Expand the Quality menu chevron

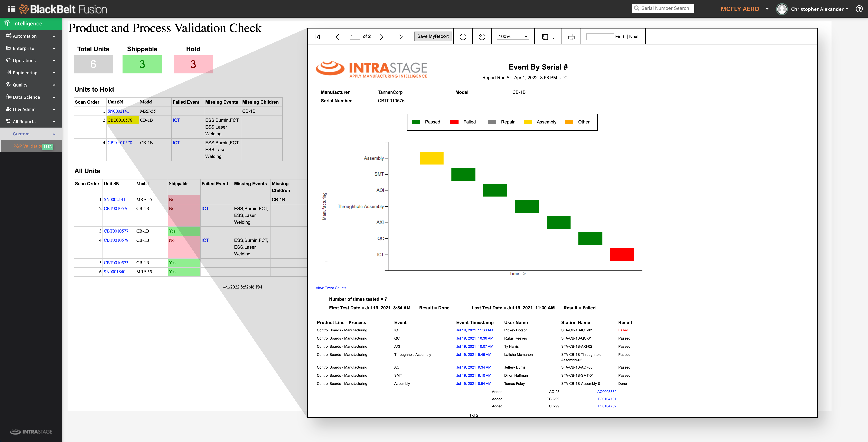pos(54,85)
